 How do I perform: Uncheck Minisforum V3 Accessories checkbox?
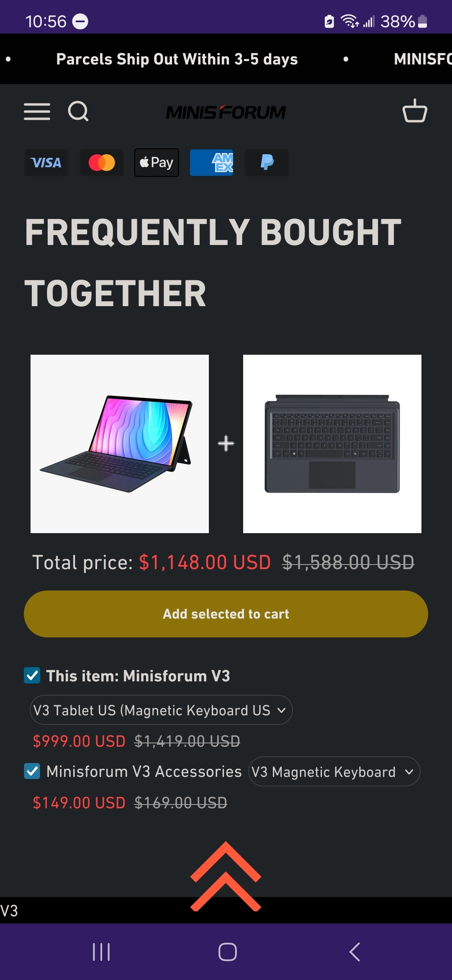(32, 771)
